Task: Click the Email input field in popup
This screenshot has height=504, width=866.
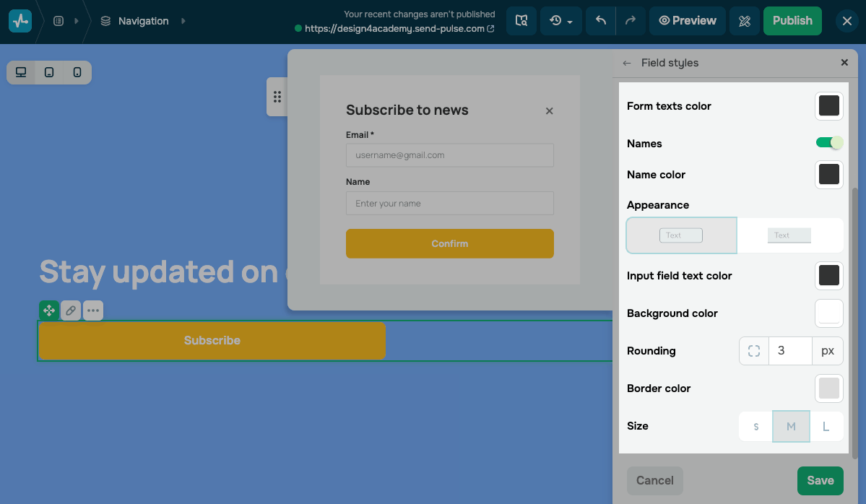Action: (x=449, y=155)
